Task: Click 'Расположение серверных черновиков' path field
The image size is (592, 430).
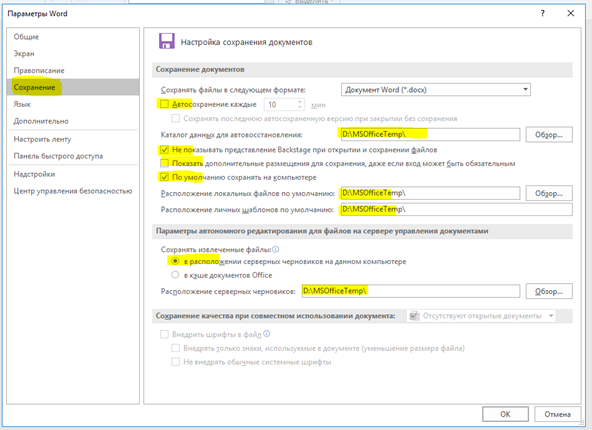Action: [x=411, y=291]
